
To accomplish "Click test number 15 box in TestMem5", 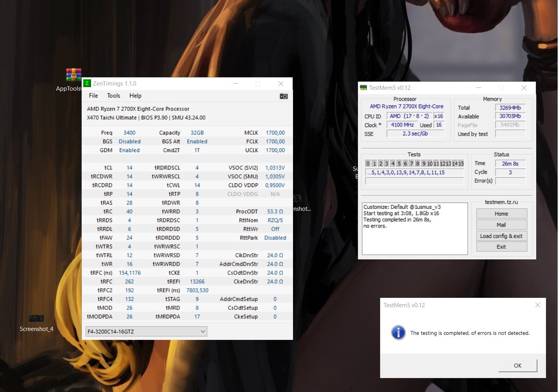I will click(461, 164).
